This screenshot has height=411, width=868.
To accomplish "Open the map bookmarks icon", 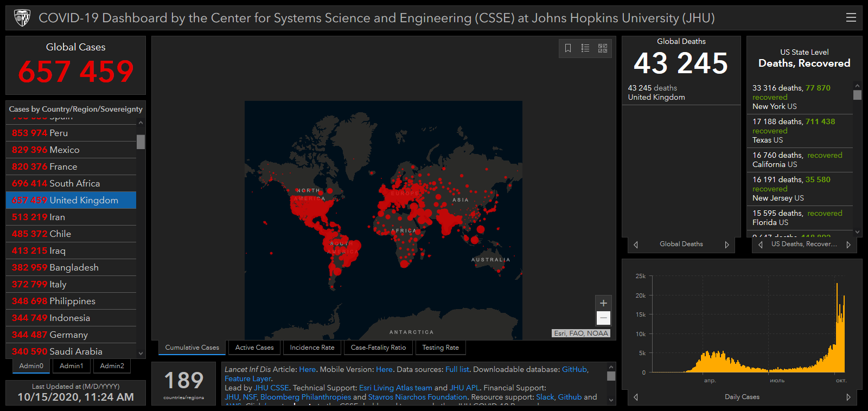I will tap(568, 48).
